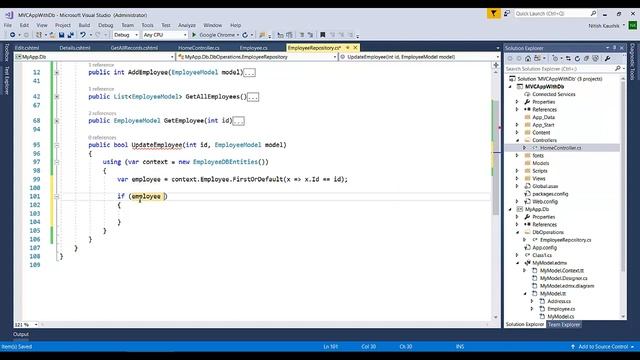
Task: Click the Navigate Backward toolbar arrow
Action: [12, 35]
